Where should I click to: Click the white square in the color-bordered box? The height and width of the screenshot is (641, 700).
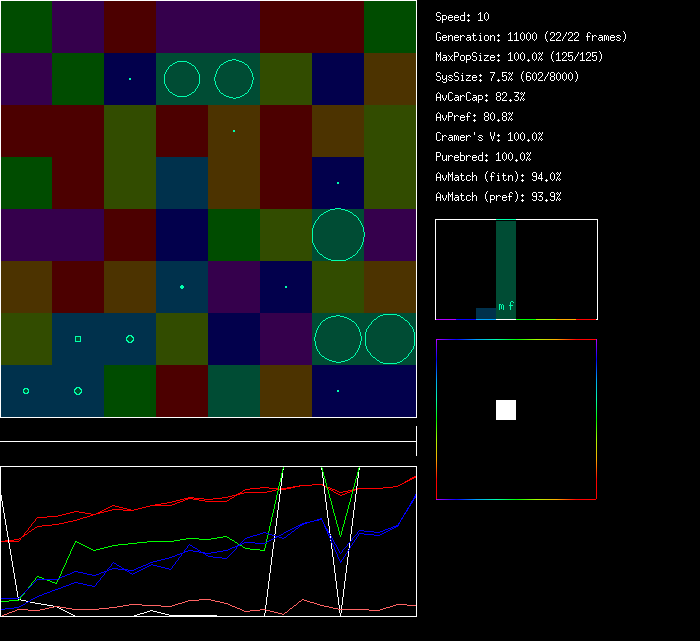point(506,410)
